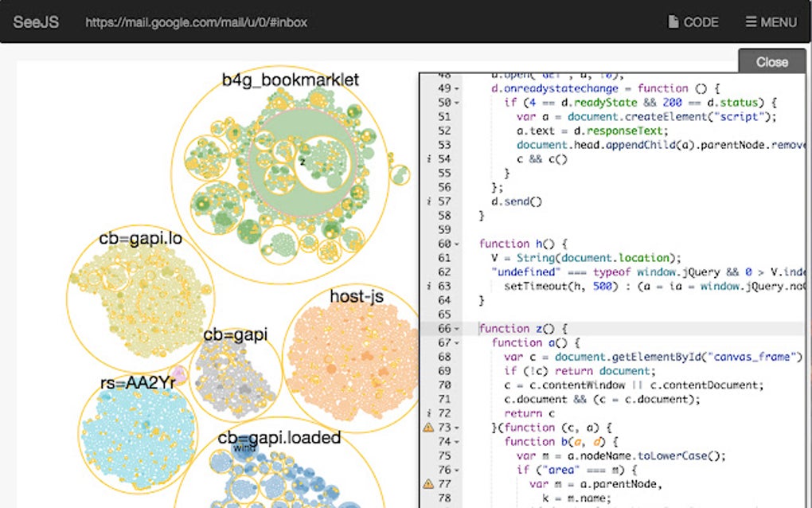This screenshot has width=812, height=508.
Task: Click 'return c' on line 72
Action: pyautogui.click(x=529, y=413)
